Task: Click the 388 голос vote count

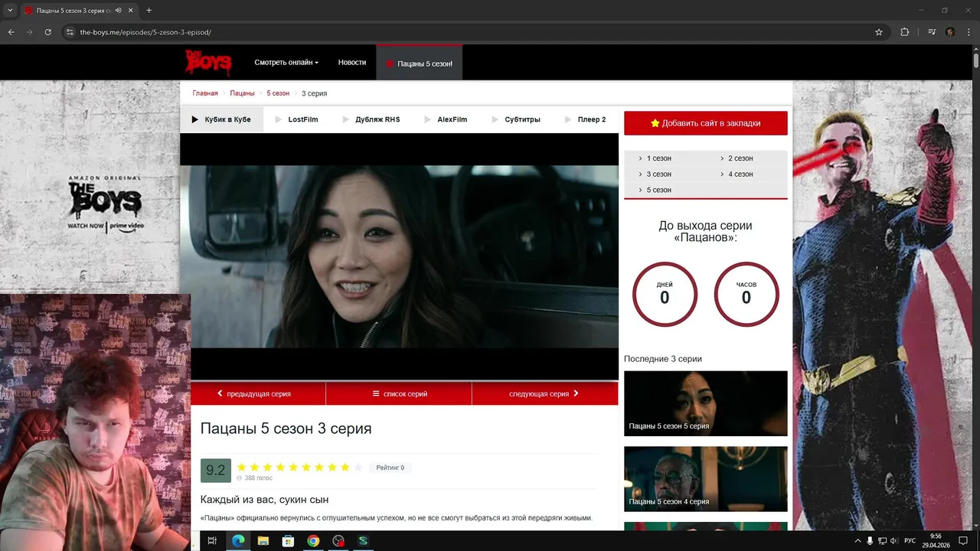Action: click(258, 478)
